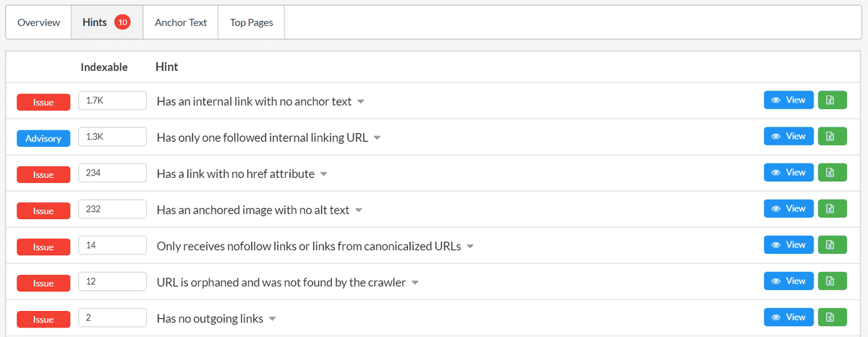Export 'Only receives nofollow links' hint spreadsheet
The image size is (868, 337).
pyautogui.click(x=832, y=245)
